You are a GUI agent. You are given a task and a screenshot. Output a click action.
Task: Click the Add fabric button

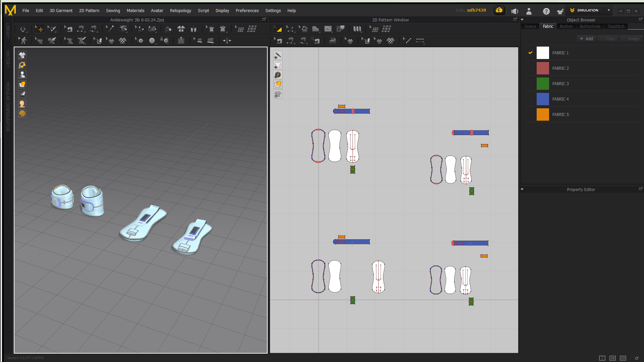coord(586,39)
